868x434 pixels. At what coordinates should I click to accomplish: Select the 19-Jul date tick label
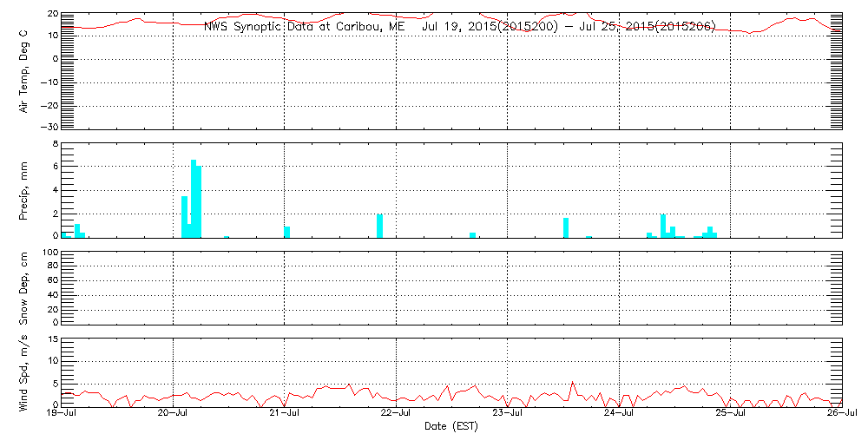pyautogui.click(x=62, y=415)
